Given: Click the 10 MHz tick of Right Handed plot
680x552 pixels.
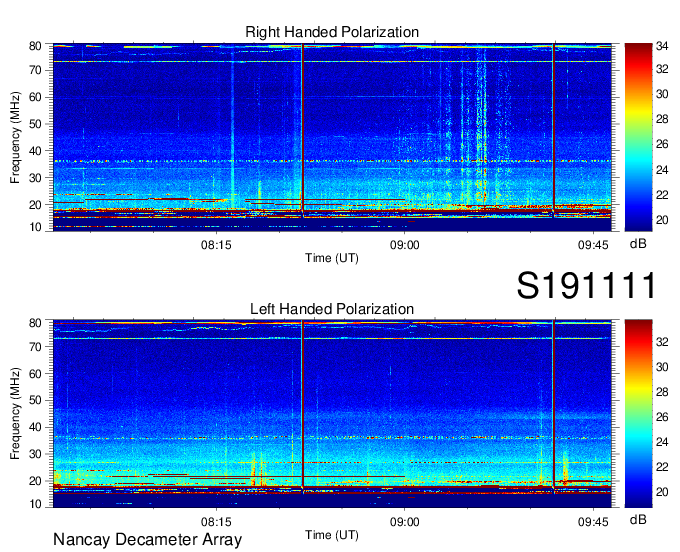Looking at the screenshot, I should (35, 227).
